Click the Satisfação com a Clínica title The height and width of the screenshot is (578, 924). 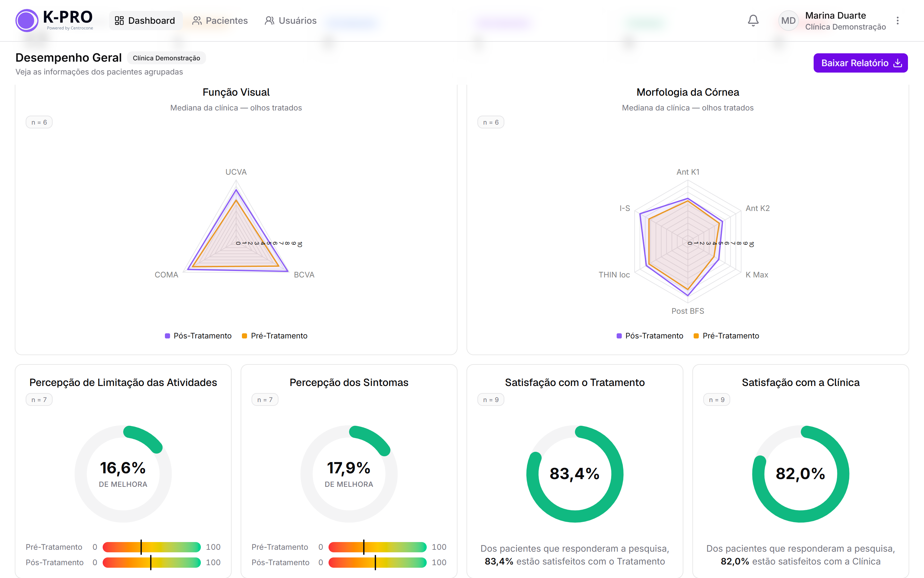800,382
